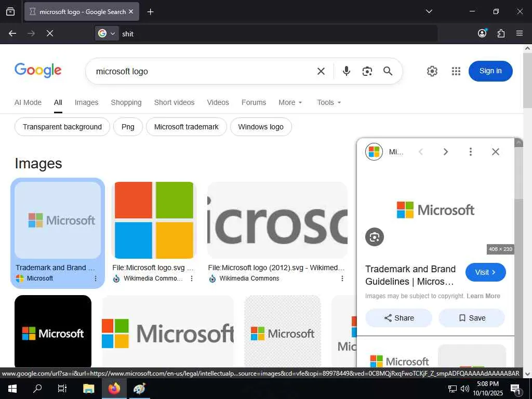
Task: Switch to the Images tab
Action: (x=87, y=102)
